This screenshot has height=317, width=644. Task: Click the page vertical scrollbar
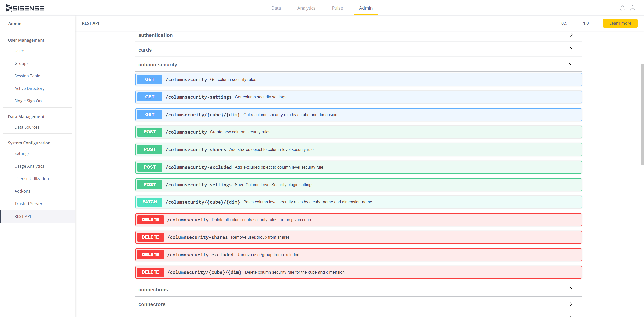pos(642,114)
